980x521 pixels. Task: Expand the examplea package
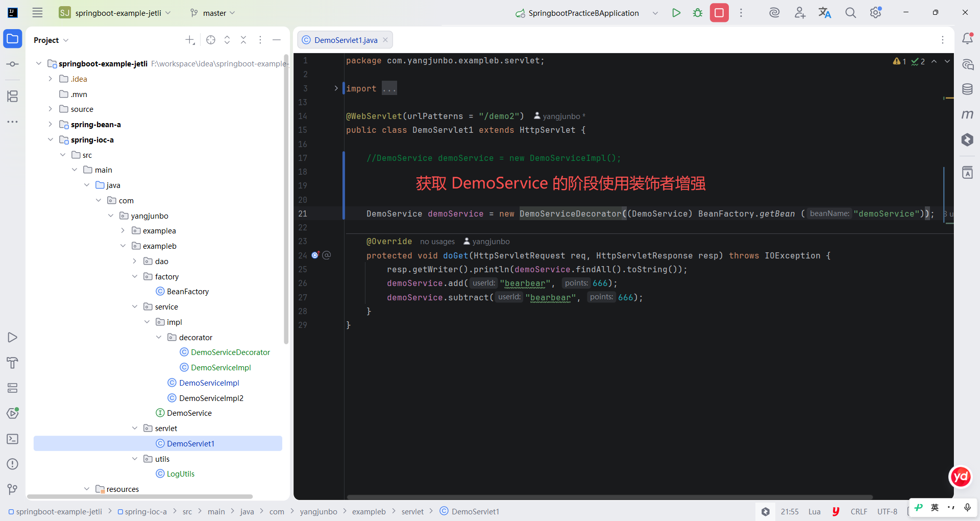coord(122,230)
